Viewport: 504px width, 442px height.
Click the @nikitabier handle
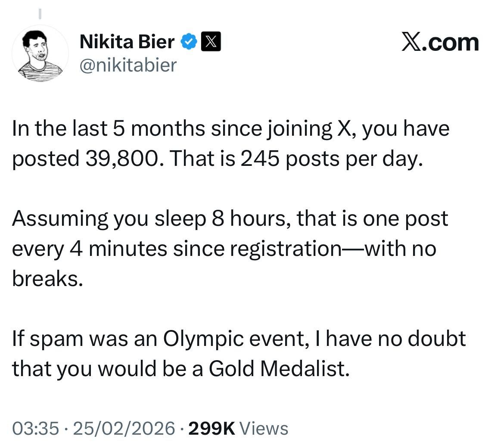pyautogui.click(x=128, y=65)
